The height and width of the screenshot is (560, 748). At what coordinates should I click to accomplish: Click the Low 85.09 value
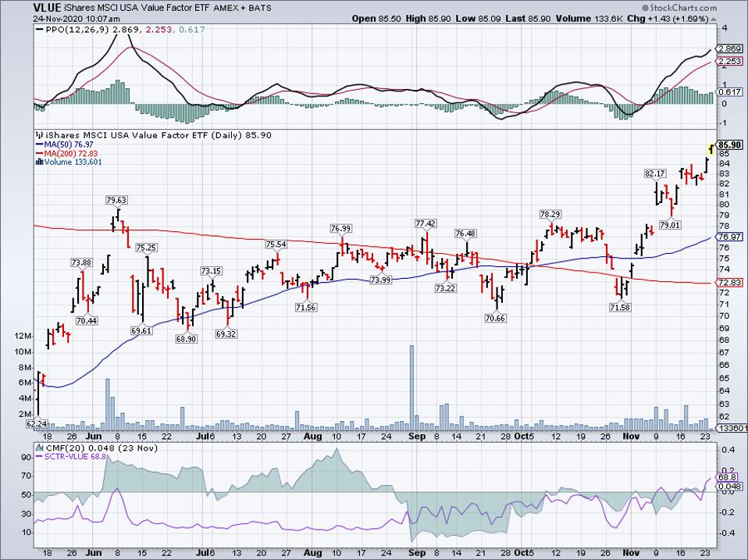click(x=478, y=19)
